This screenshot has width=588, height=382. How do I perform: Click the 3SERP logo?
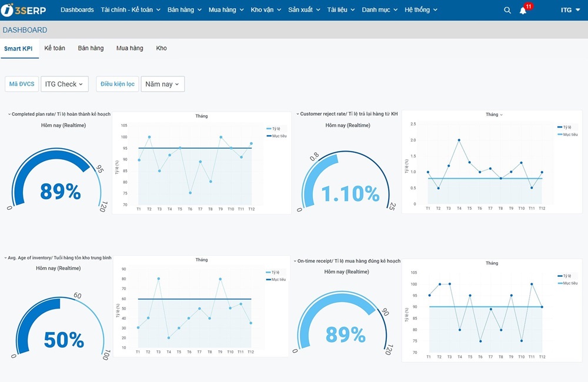coord(24,9)
